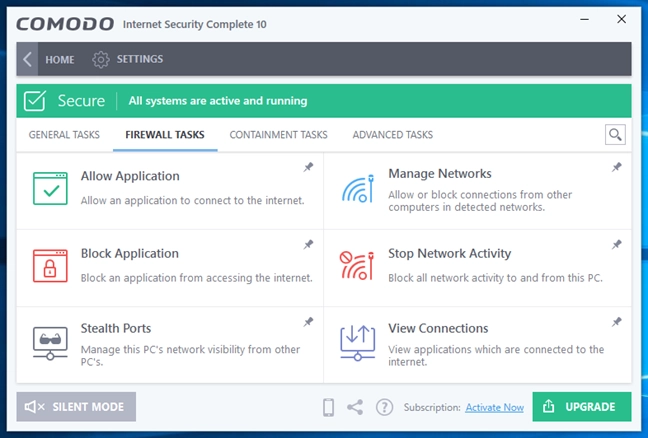
Task: Minimize the Comodo window
Action: coord(584,19)
